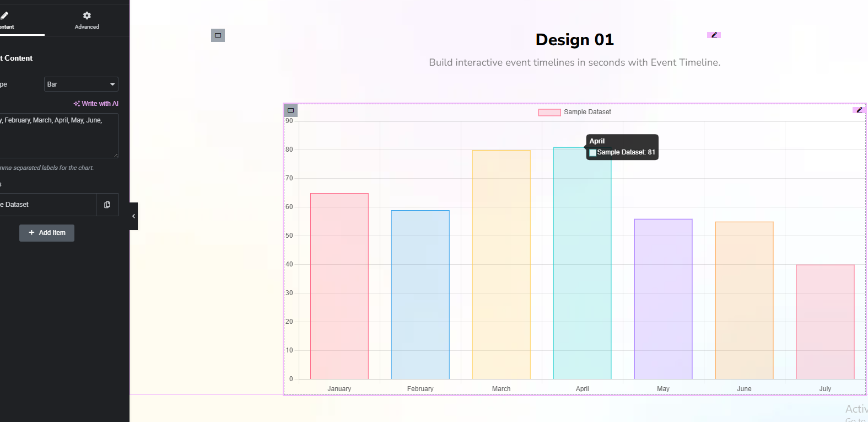The height and width of the screenshot is (422, 868).
Task: Click the Content section heading
Action: (17, 58)
